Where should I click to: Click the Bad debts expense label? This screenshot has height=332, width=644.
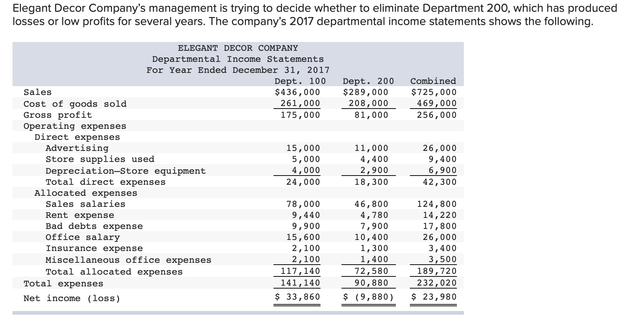[94, 226]
